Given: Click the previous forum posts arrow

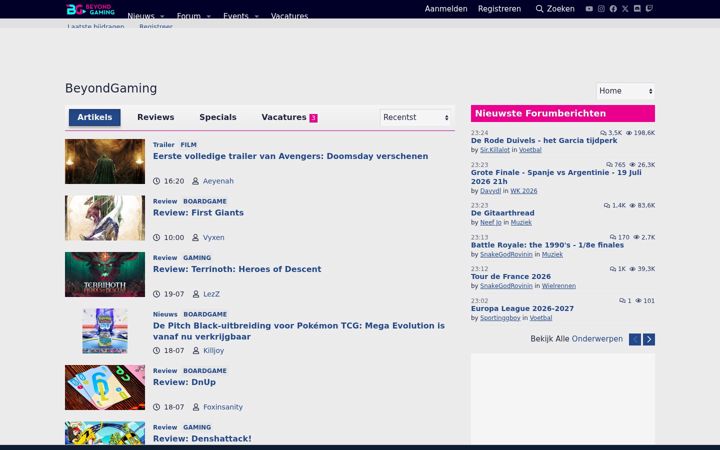Looking at the screenshot, I should point(635,339).
